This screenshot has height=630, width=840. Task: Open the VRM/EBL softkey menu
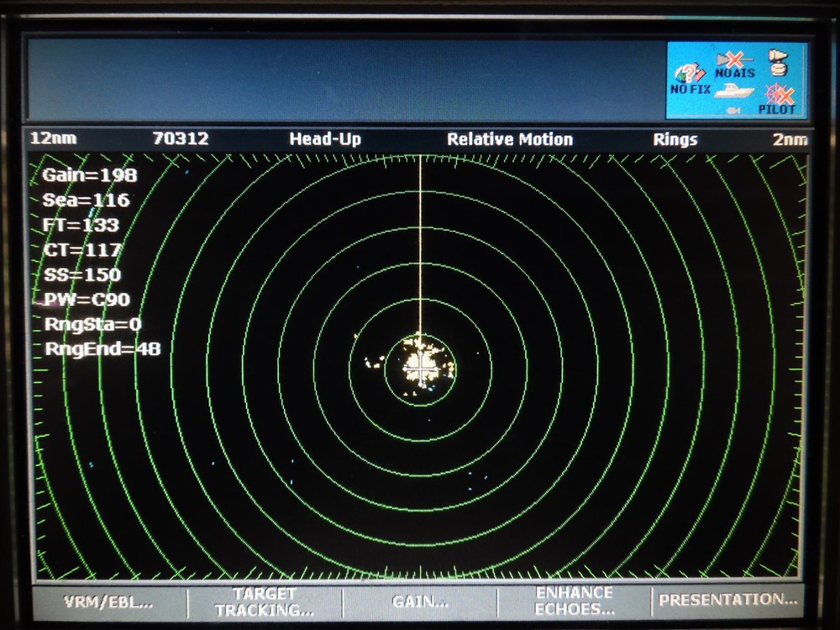pyautogui.click(x=108, y=602)
